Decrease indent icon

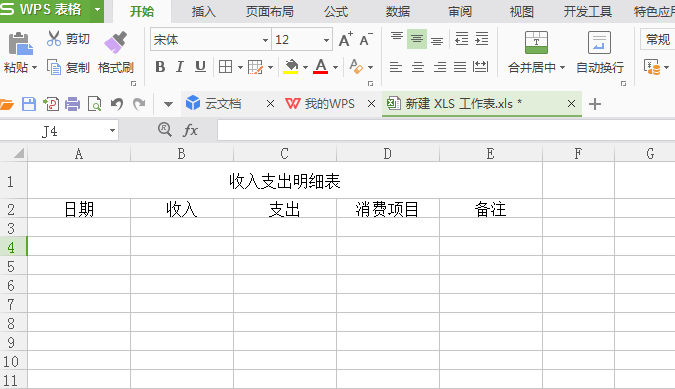pyautogui.click(x=461, y=39)
